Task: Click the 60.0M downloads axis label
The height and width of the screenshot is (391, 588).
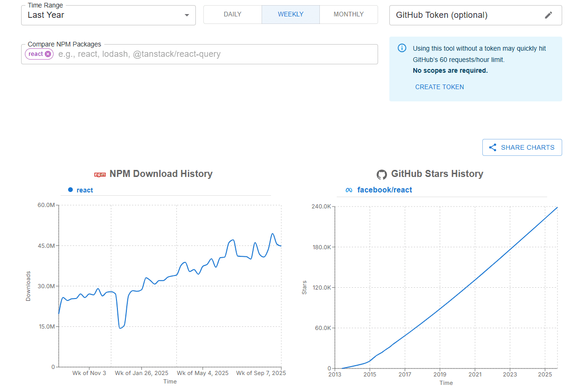Action: point(45,205)
